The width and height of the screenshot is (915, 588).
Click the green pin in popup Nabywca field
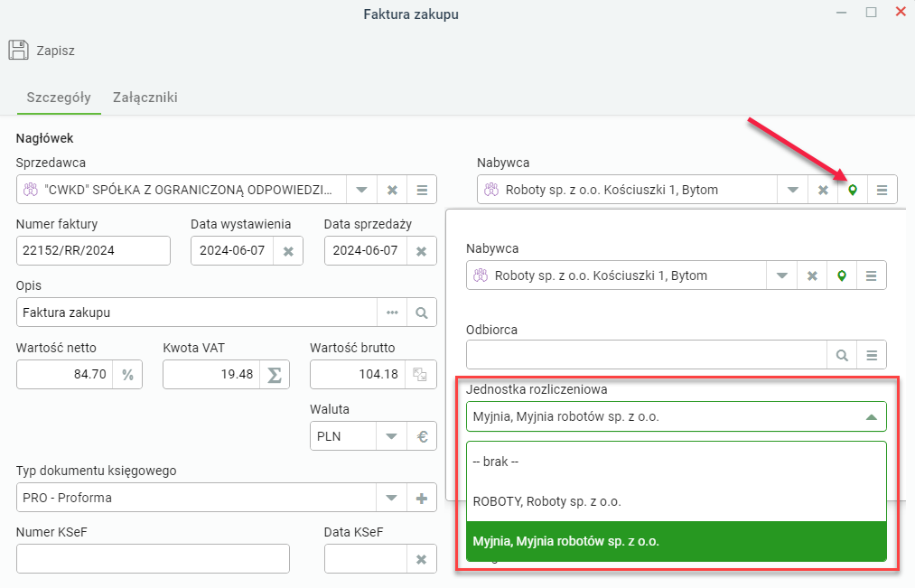pyautogui.click(x=842, y=275)
